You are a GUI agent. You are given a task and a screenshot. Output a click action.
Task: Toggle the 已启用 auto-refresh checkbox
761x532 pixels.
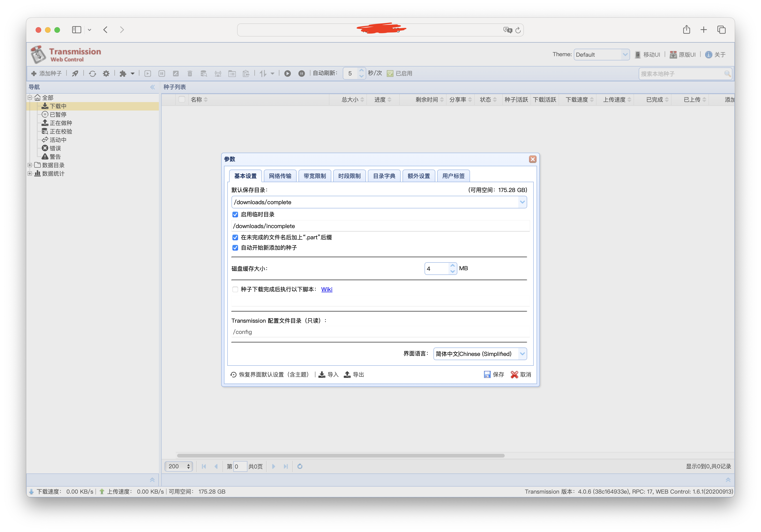(x=390, y=74)
